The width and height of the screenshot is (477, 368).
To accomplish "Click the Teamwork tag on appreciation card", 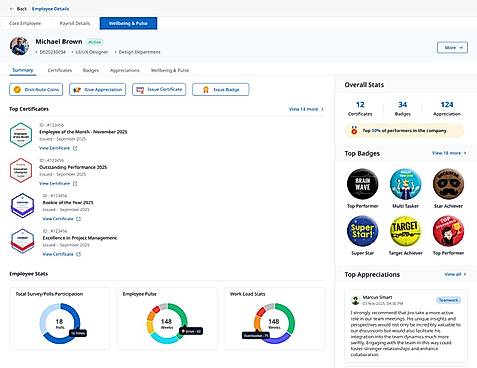I will pos(448,300).
